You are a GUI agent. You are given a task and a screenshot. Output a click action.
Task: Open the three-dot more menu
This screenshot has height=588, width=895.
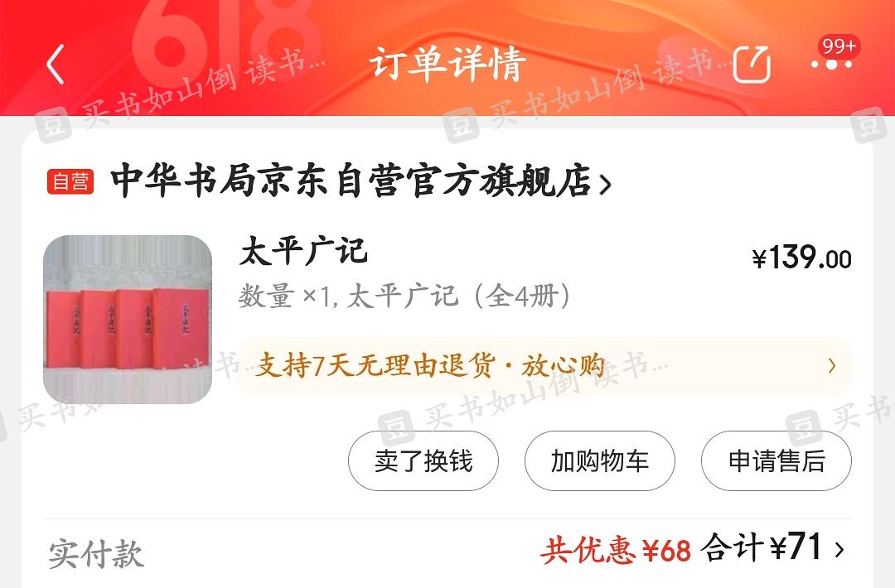(x=832, y=65)
